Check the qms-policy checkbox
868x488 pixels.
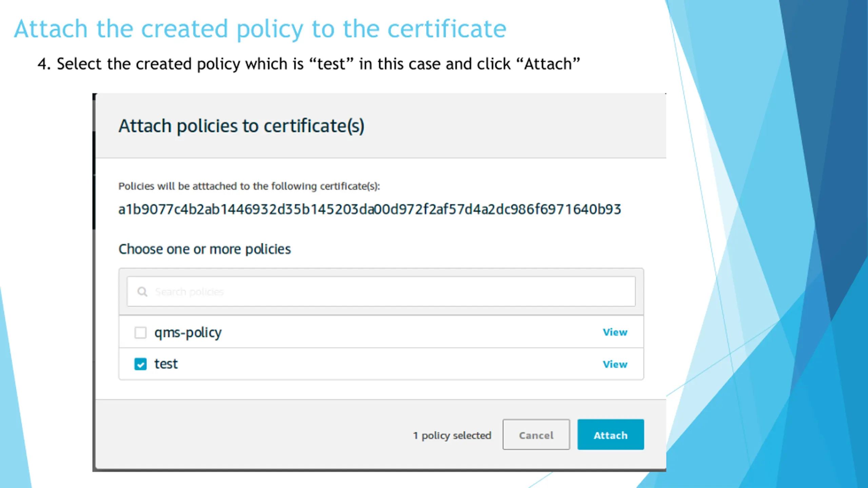coord(140,332)
